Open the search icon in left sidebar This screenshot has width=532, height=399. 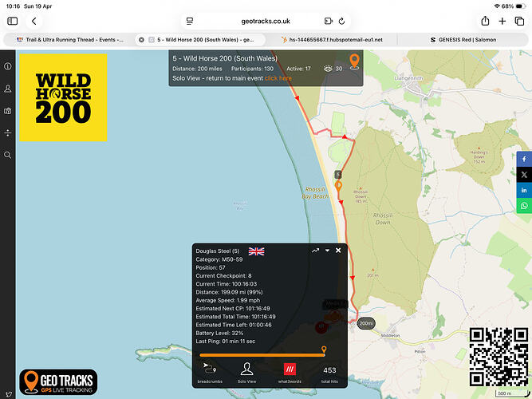click(8, 155)
